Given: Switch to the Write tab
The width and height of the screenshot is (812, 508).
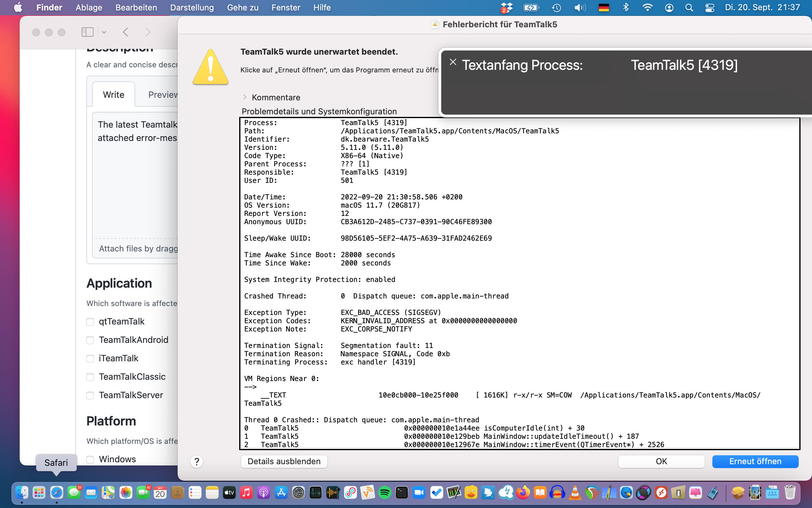Looking at the screenshot, I should [114, 95].
